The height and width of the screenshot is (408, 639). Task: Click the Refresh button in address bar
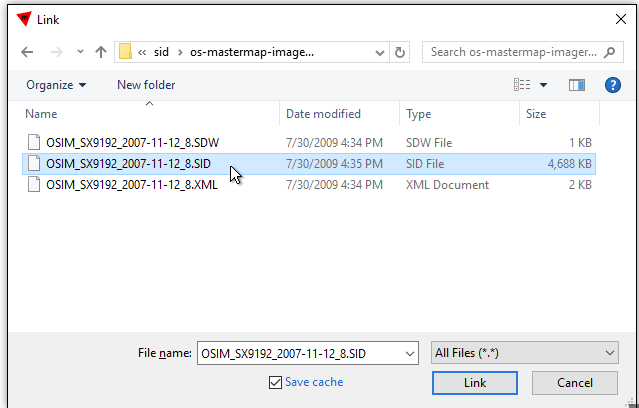pyautogui.click(x=400, y=52)
